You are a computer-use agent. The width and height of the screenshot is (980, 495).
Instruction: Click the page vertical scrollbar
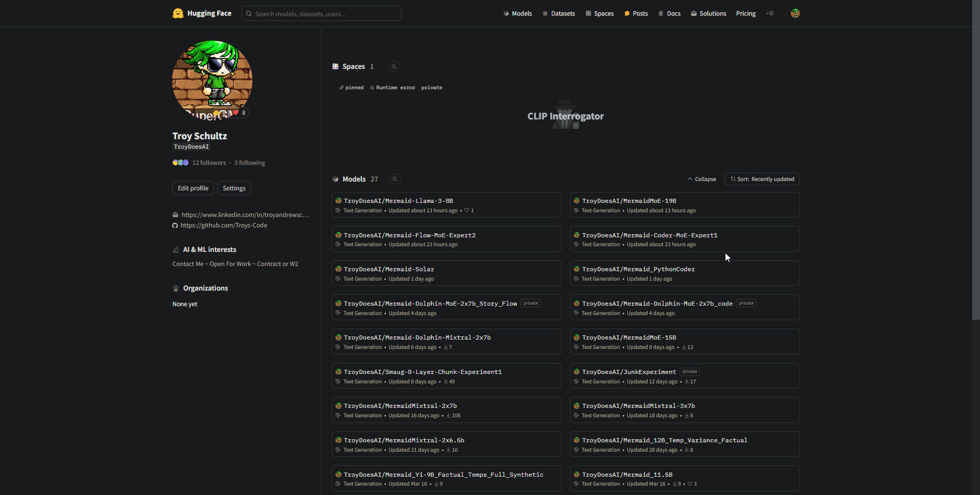(976, 156)
